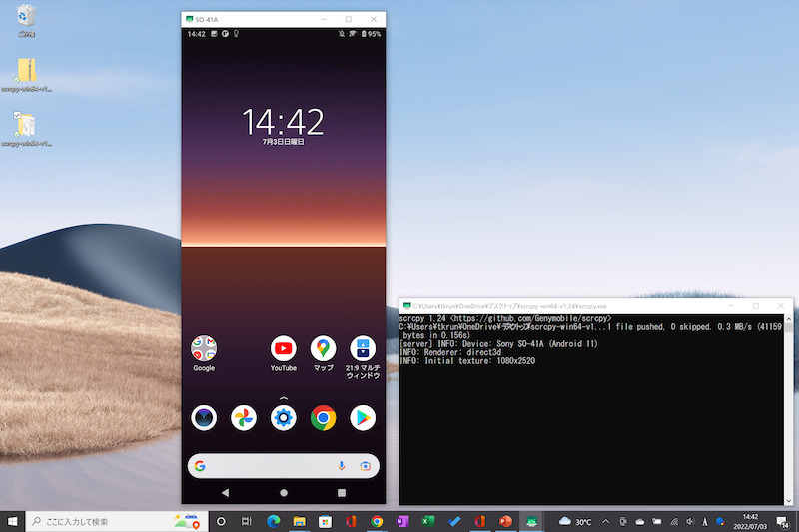Screen dimensions: 799x532
Task: Open the 21:9 マルチウィンドウ app
Action: point(362,349)
